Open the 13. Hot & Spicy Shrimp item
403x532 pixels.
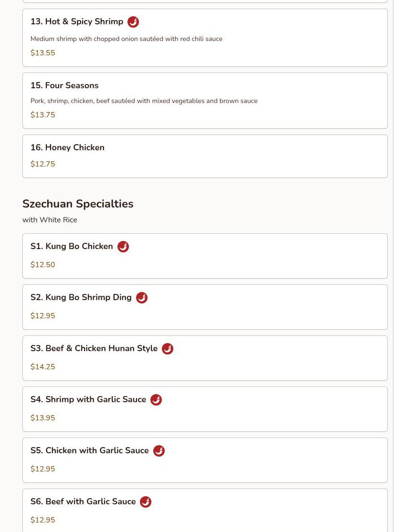click(x=77, y=22)
